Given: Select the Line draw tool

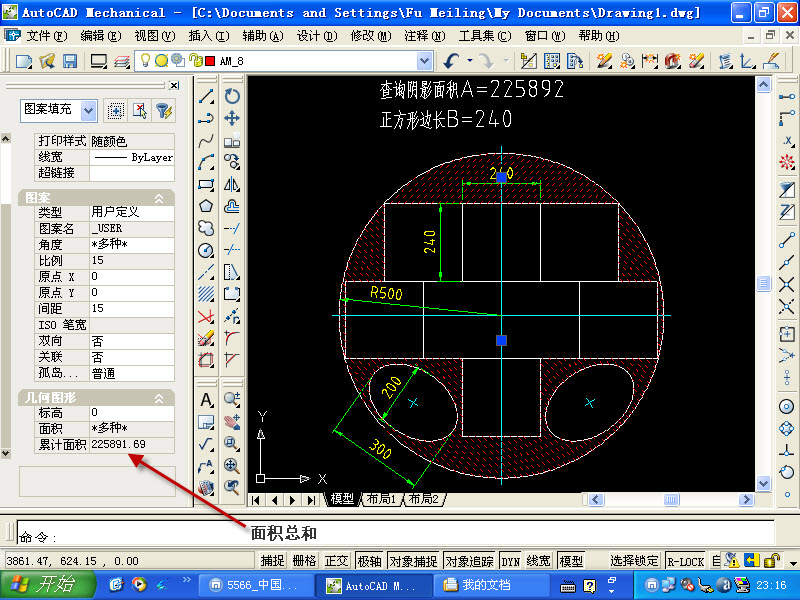Looking at the screenshot, I should [x=206, y=96].
